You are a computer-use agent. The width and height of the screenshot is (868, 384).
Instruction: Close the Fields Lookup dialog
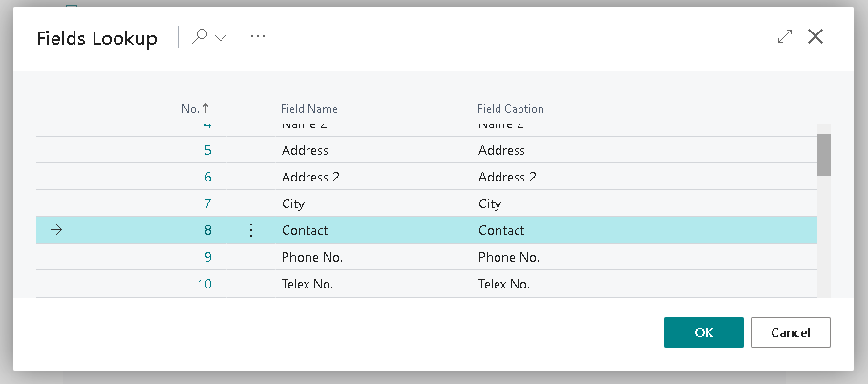tap(815, 37)
